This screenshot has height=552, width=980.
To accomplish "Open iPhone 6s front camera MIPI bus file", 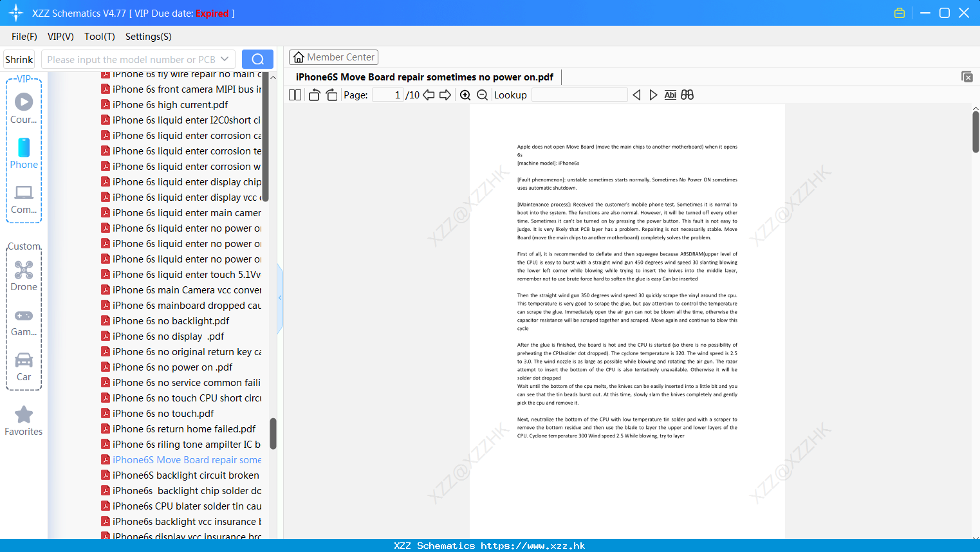I will pos(187,89).
